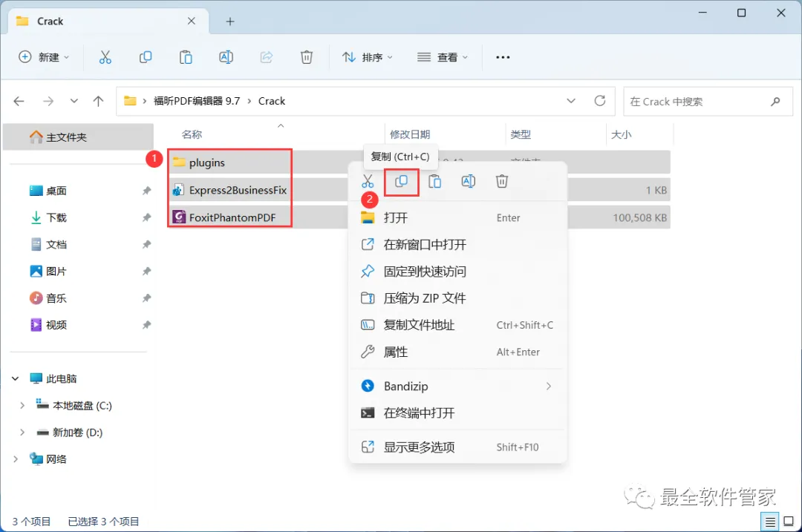The height and width of the screenshot is (532, 802).
Task: Choose 压缩为 ZIP 文件
Action: tap(457, 298)
